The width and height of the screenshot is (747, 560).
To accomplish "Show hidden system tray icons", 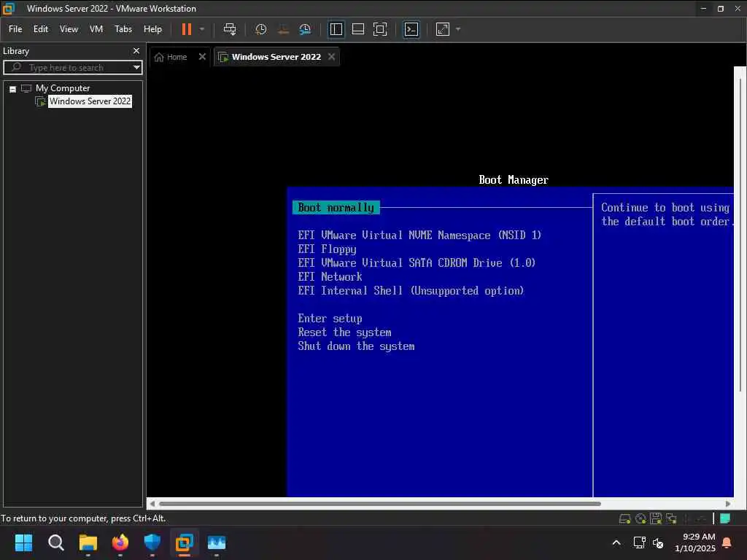I will (x=616, y=542).
